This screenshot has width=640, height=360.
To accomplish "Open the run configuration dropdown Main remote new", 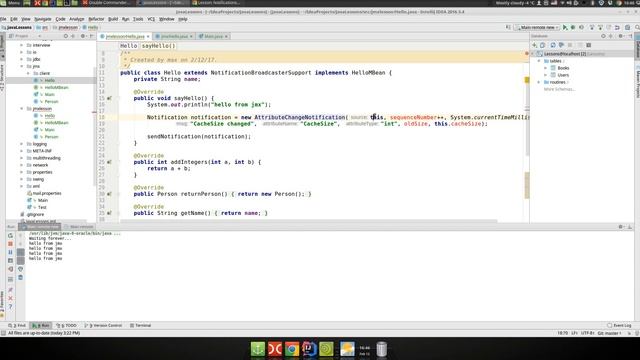I will pos(537,27).
